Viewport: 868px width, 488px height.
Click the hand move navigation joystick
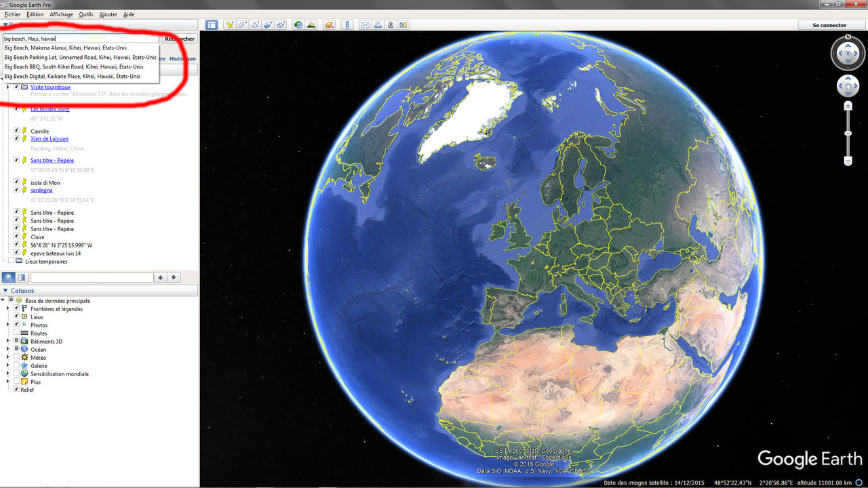(848, 86)
